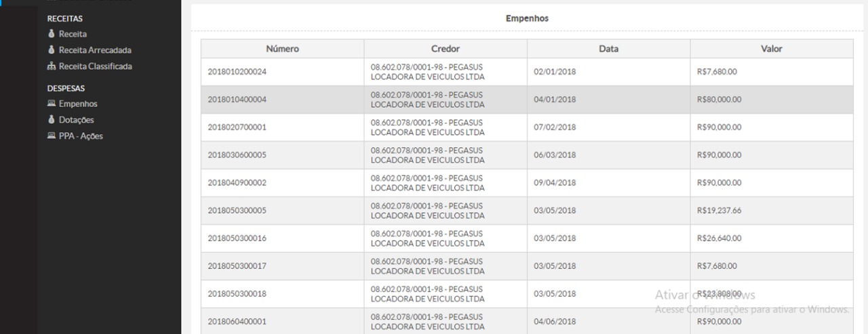Select empenho number 2018010200024
This screenshot has height=334, width=868.
pyautogui.click(x=237, y=72)
